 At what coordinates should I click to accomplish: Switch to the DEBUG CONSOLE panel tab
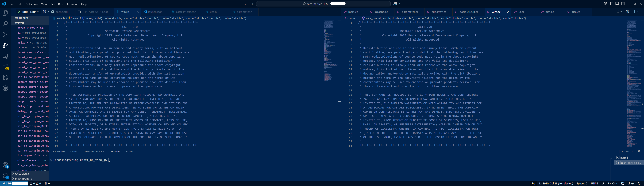[x=94, y=152]
